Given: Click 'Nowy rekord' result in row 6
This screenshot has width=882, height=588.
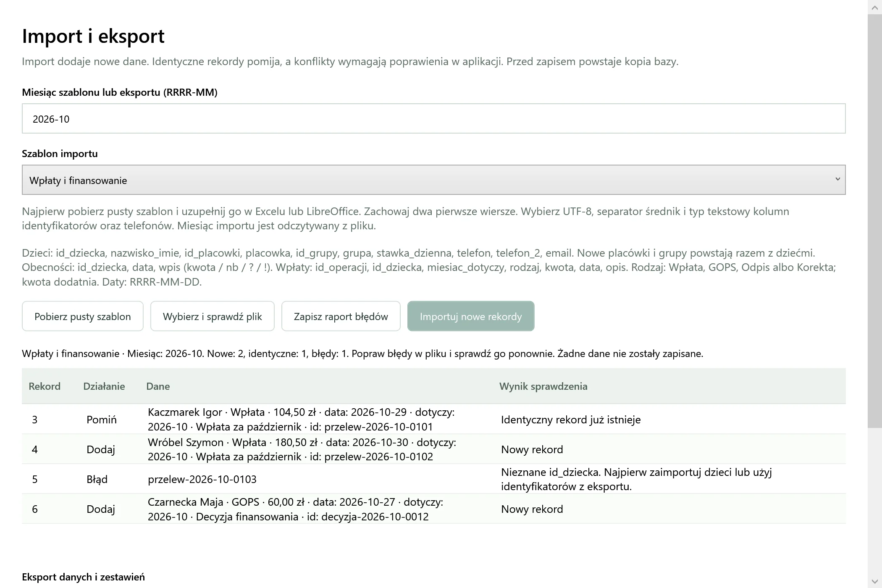Looking at the screenshot, I should coord(532,509).
